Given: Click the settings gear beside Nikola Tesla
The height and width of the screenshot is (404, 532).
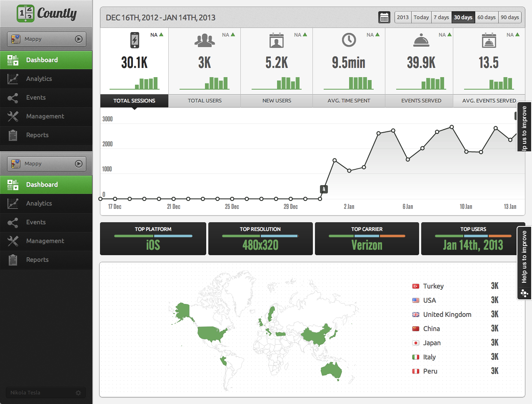Looking at the screenshot, I should (78, 393).
